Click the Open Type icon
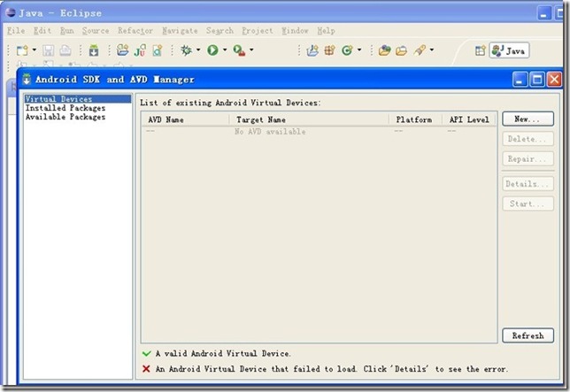 [385, 50]
